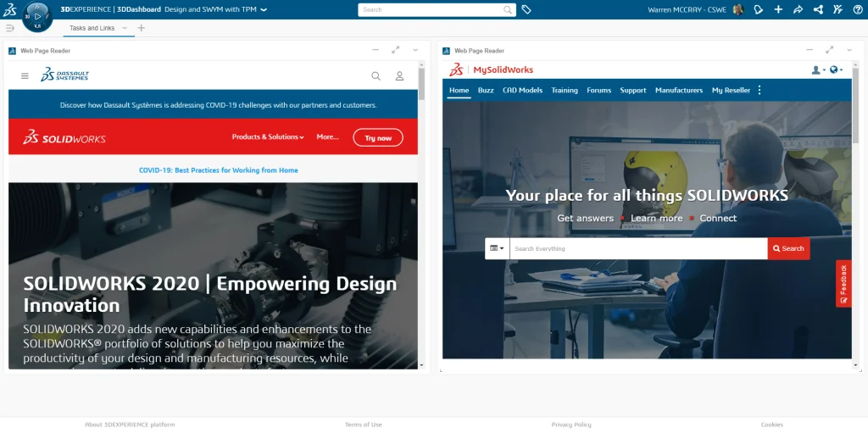Minimize the left Web Page Reader widget

click(376, 50)
